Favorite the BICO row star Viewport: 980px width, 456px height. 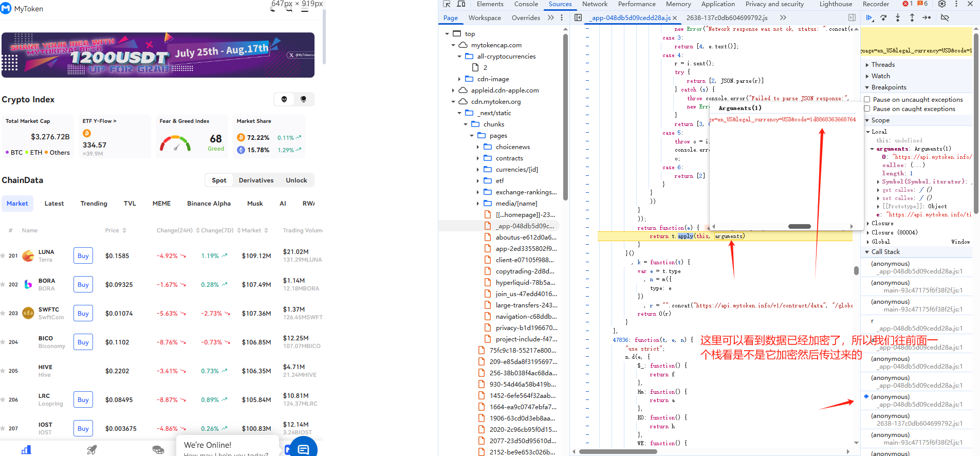tap(3, 342)
